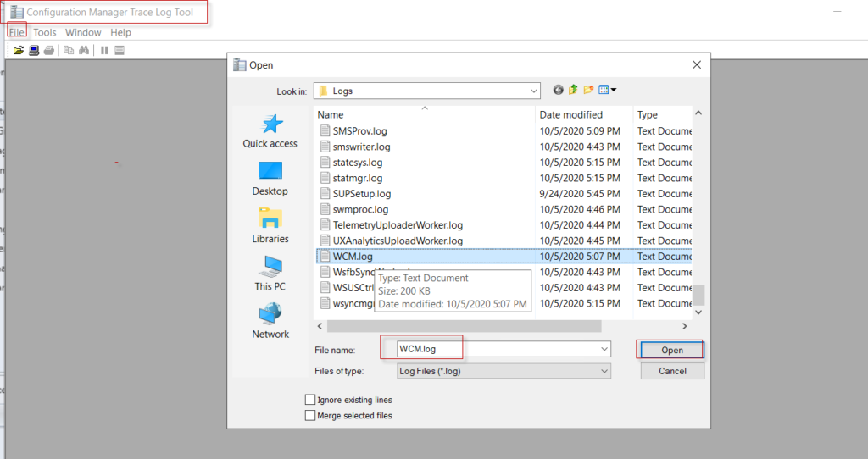The height and width of the screenshot is (459, 868).
Task: Click the horizontal scrollbar thumb in the file list
Action: click(x=464, y=326)
